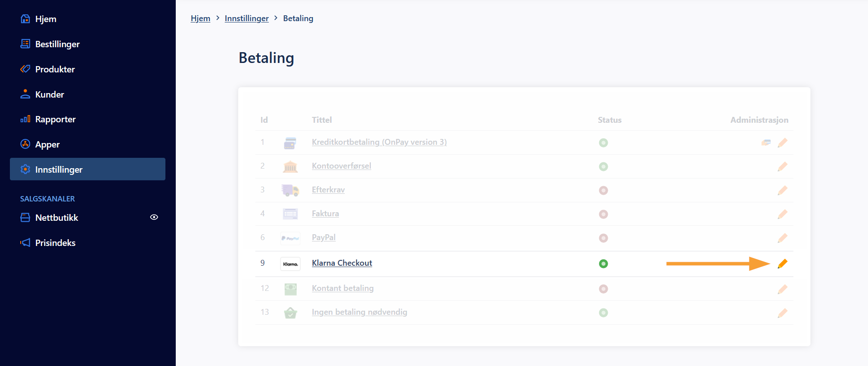
Task: Open Rapporter from the sidebar
Action: 56,119
